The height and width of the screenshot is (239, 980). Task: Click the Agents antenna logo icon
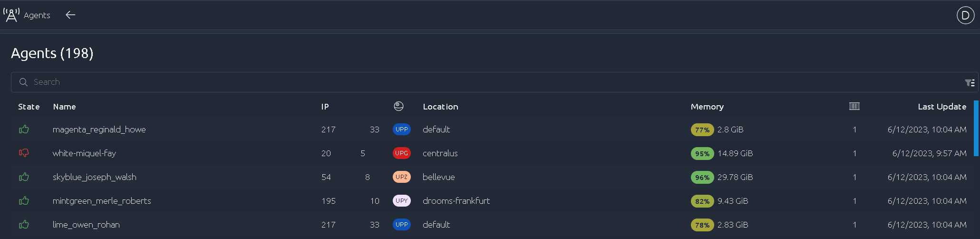(11, 15)
